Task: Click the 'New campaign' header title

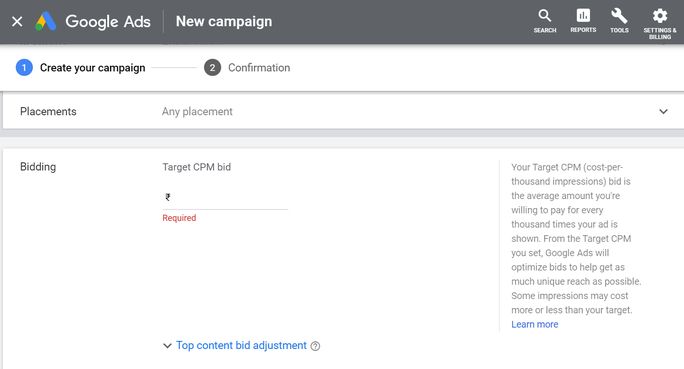Action: tap(224, 21)
